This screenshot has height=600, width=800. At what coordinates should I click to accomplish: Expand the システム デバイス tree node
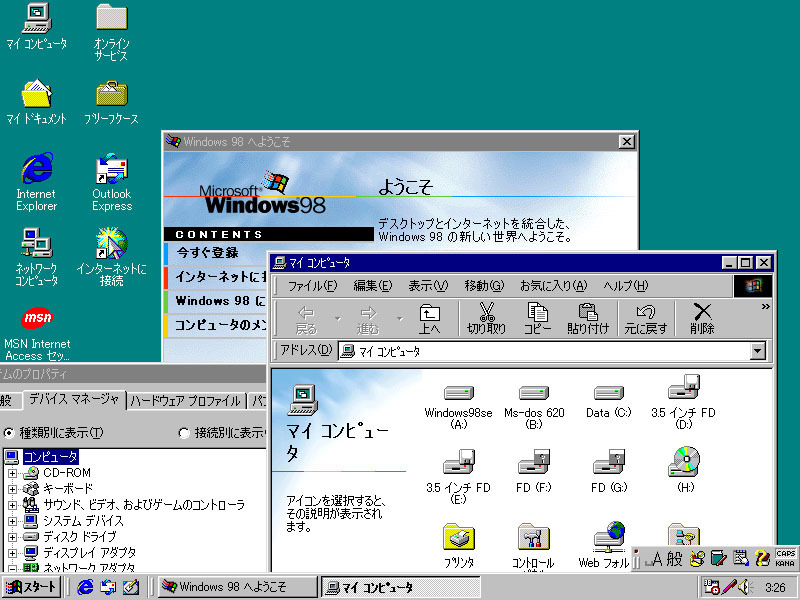(x=12, y=521)
